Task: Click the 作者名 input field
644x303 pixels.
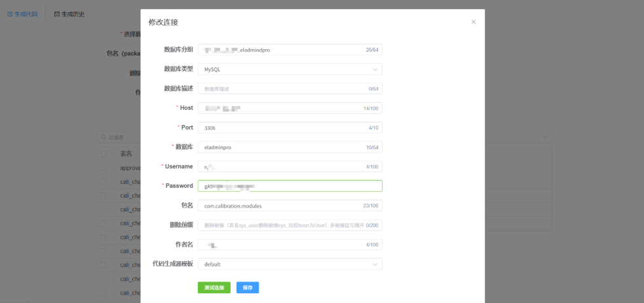Action: [290, 244]
